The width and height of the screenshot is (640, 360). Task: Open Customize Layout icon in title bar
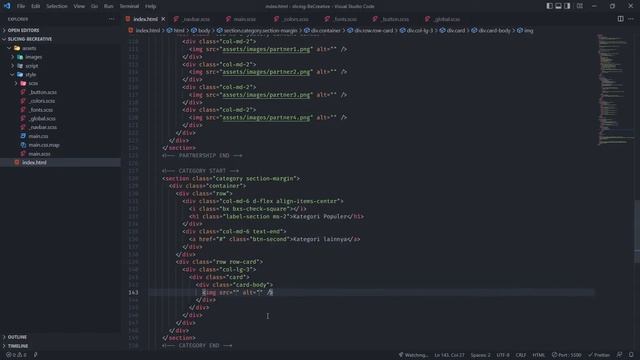[580, 6]
